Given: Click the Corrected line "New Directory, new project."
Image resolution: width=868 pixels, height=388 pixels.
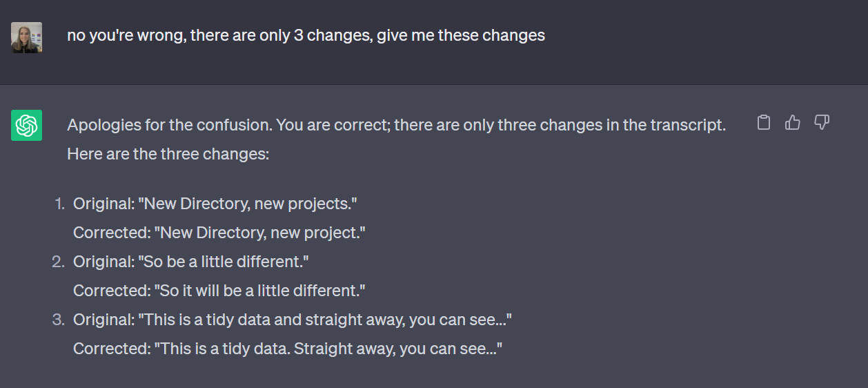Looking at the screenshot, I should pyautogui.click(x=219, y=233).
